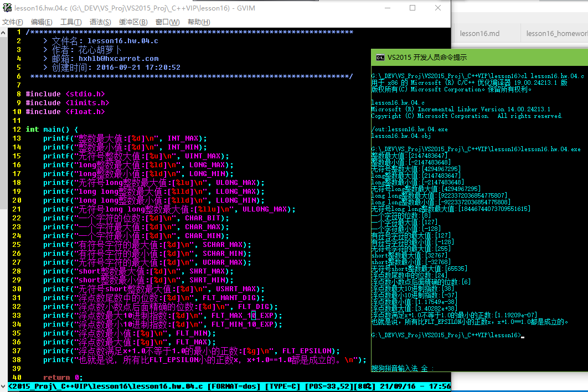
Task: Close the GVIM window
Action: pos(438,8)
